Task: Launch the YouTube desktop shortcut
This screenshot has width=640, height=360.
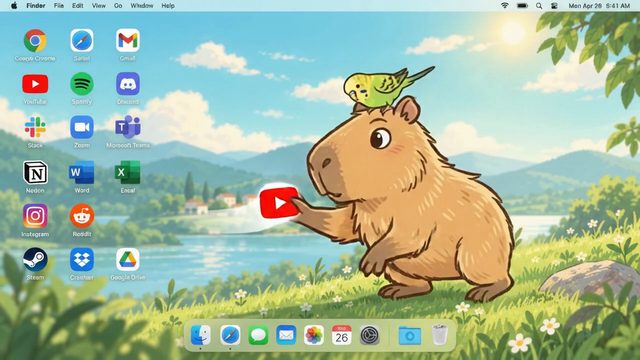Action: pos(35,84)
